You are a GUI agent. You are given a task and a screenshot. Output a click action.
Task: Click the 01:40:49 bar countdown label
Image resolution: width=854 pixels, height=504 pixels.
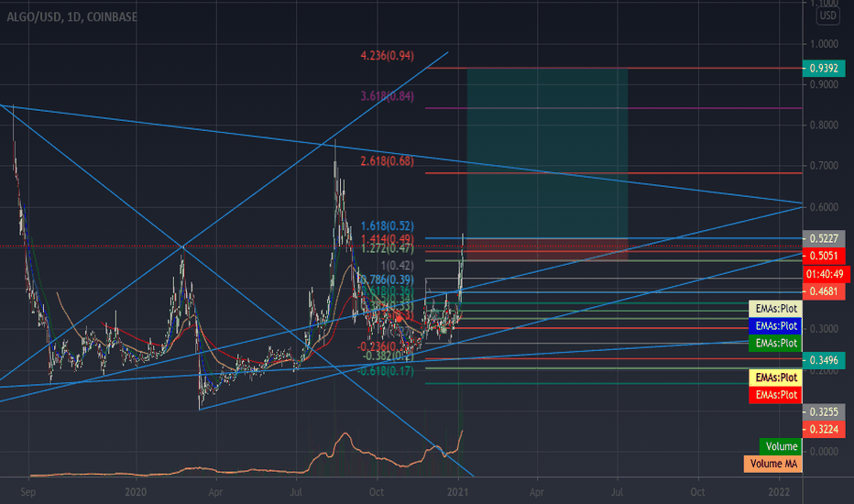tap(825, 274)
